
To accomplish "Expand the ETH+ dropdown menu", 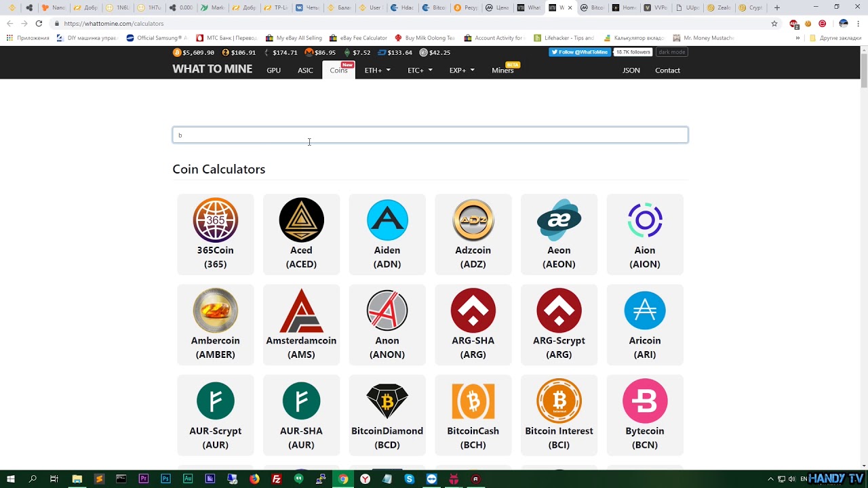I will tap(377, 70).
